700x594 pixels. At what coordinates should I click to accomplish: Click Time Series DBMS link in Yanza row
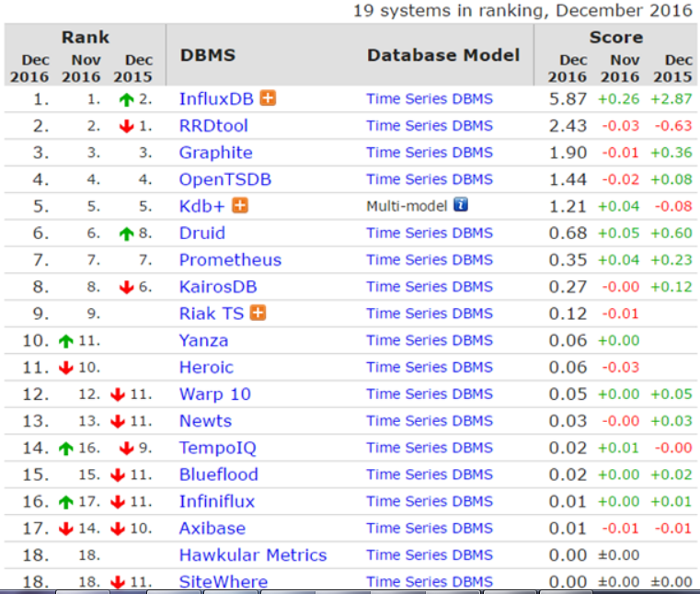(430, 340)
